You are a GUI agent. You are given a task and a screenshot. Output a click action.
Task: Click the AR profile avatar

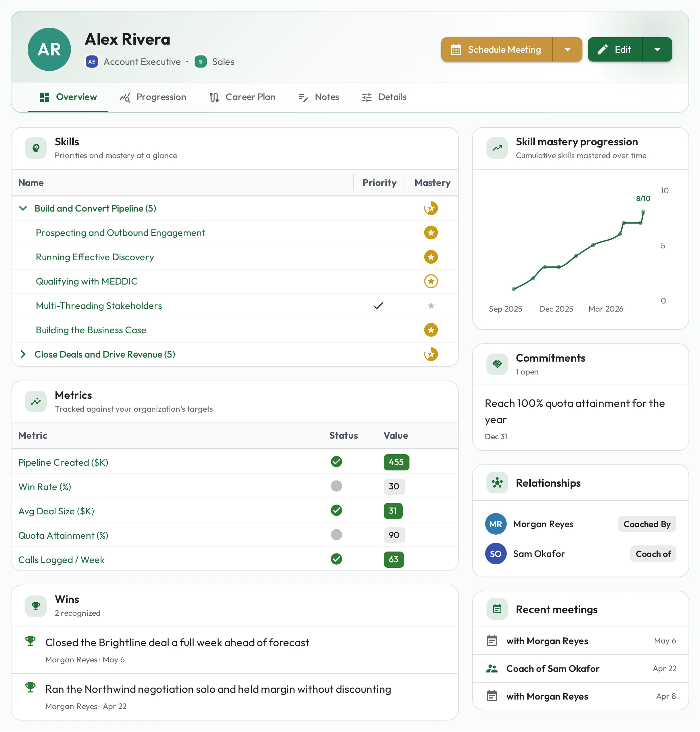49,49
